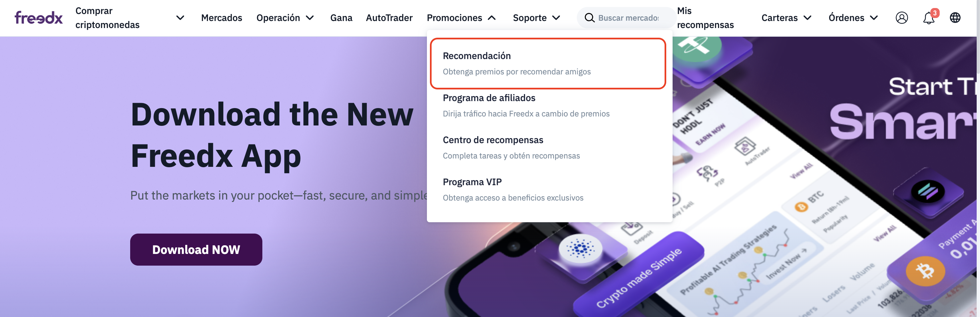Open the Órdenes dropdown
980x317 pixels.
pyautogui.click(x=853, y=18)
